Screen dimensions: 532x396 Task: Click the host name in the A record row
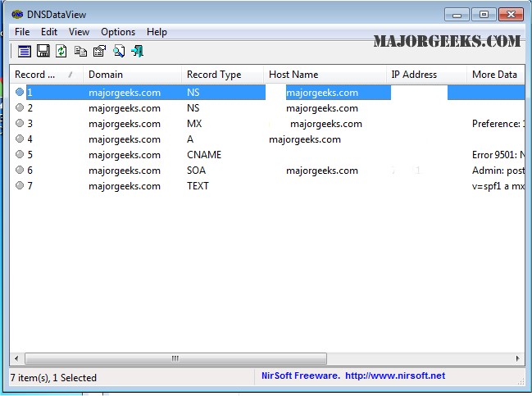(305, 139)
